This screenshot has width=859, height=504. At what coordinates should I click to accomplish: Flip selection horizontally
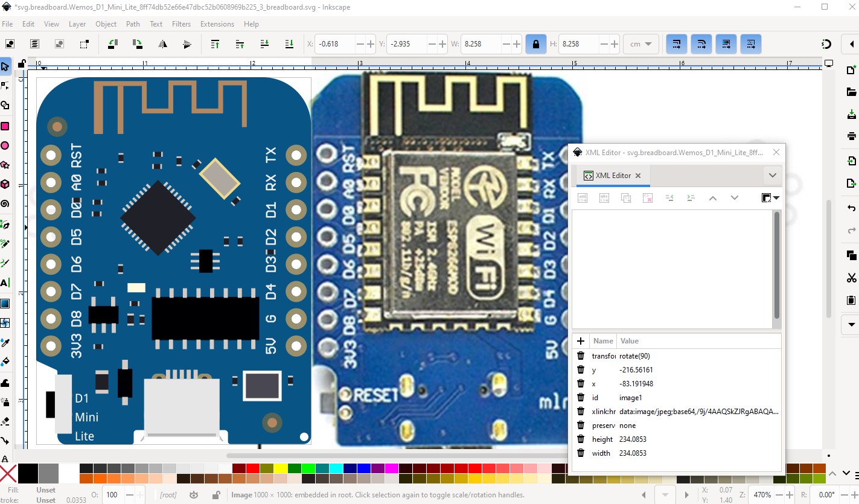click(x=162, y=44)
